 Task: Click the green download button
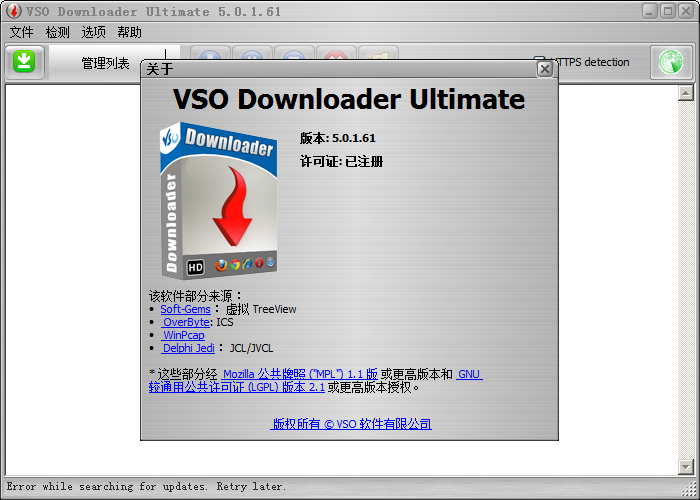click(x=25, y=62)
